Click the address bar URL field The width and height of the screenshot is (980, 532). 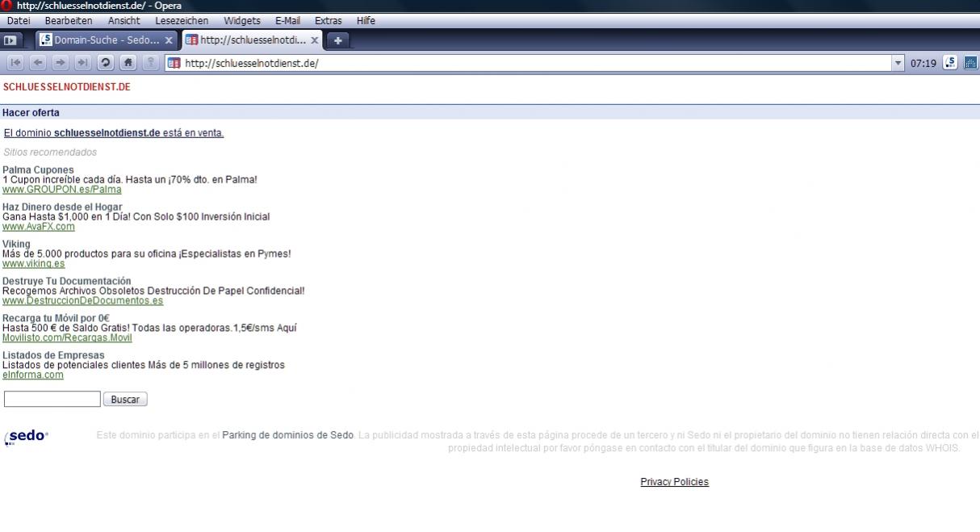pyautogui.click(x=536, y=63)
